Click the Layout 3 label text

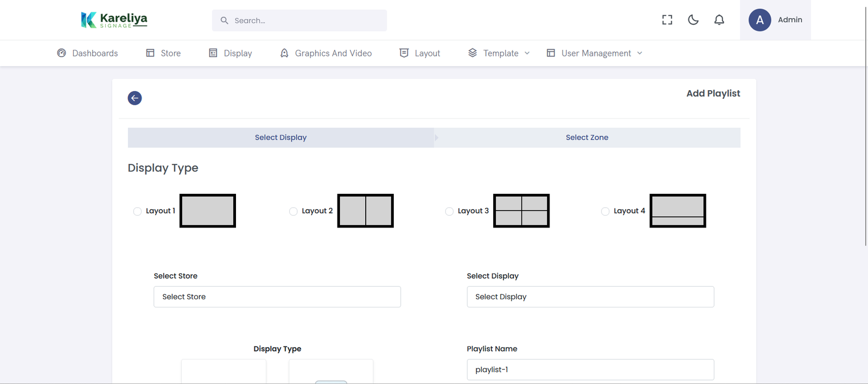(x=473, y=211)
